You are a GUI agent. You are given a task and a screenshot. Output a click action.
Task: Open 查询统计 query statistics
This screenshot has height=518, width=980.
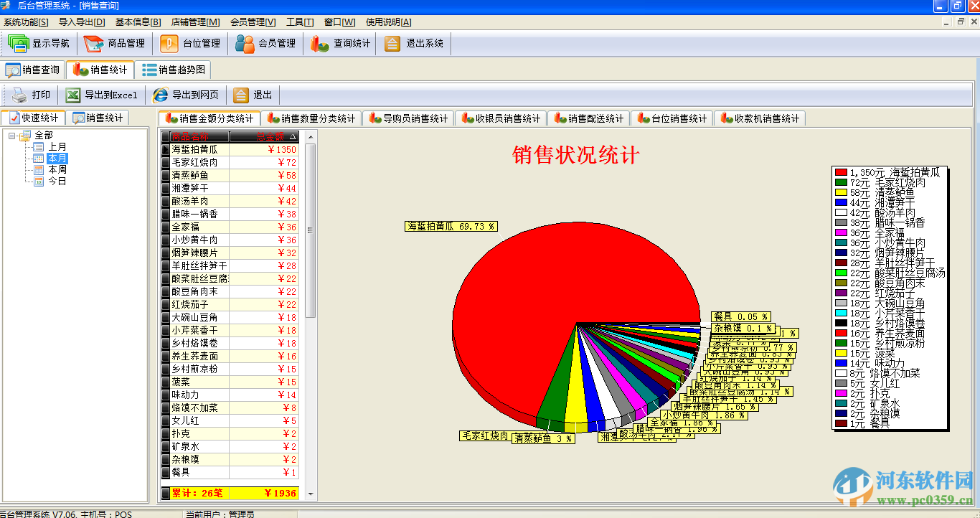[x=339, y=43]
